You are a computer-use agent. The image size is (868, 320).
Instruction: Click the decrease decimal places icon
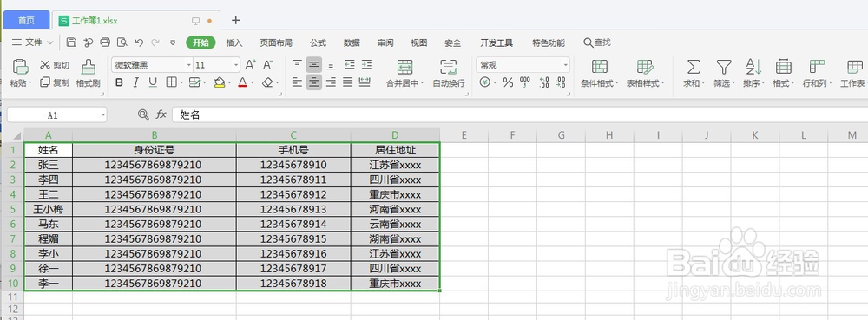click(x=561, y=82)
